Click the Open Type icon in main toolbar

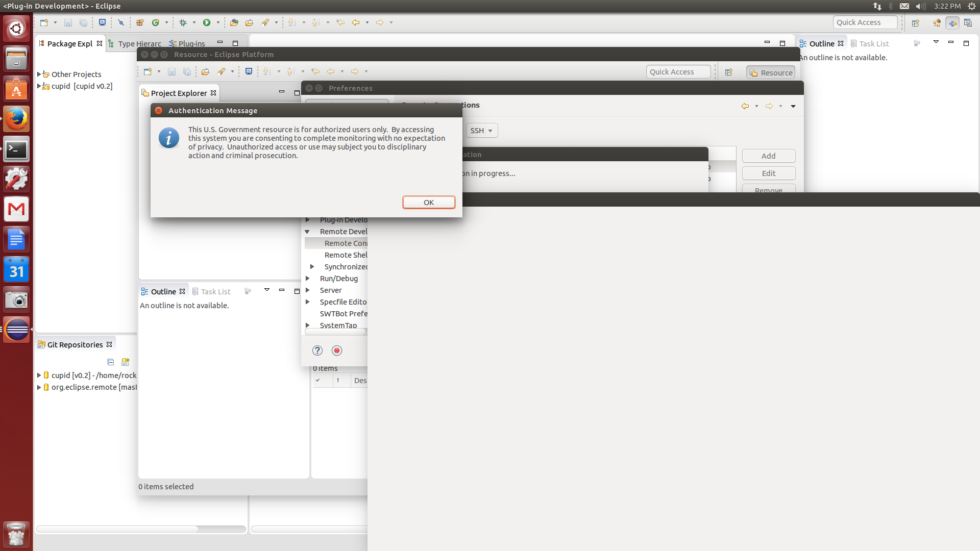[234, 22]
